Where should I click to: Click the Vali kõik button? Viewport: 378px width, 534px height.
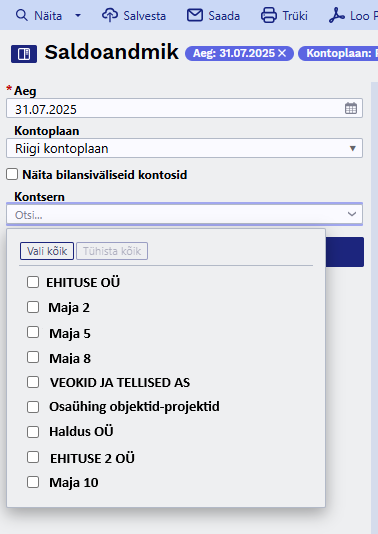click(x=47, y=251)
